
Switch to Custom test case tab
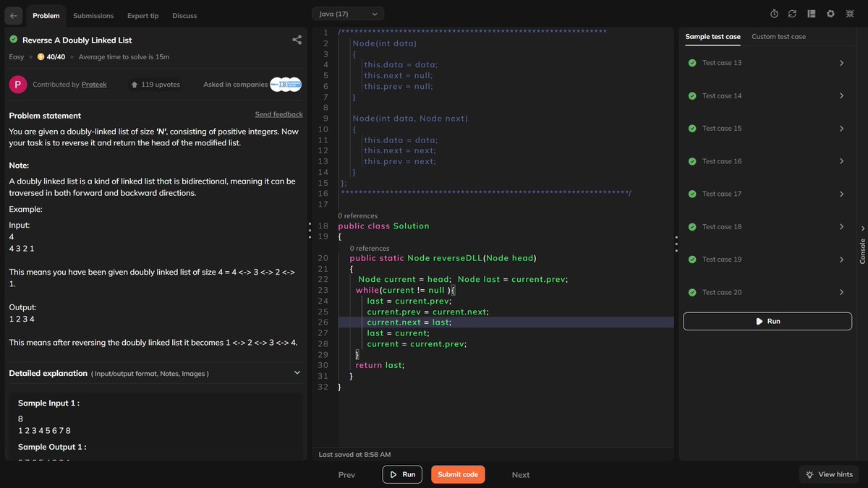[778, 36]
